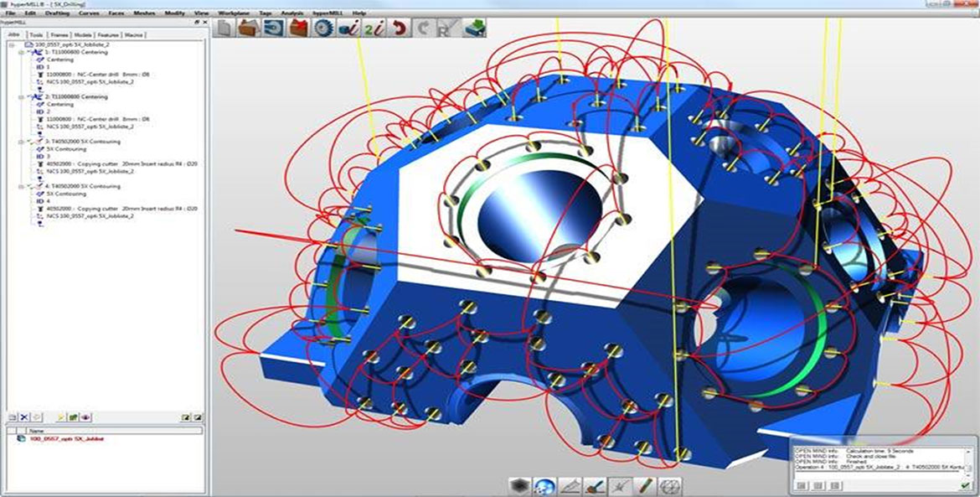
Task: Click the gear wheel icon in top toolbar
Action: [324, 28]
